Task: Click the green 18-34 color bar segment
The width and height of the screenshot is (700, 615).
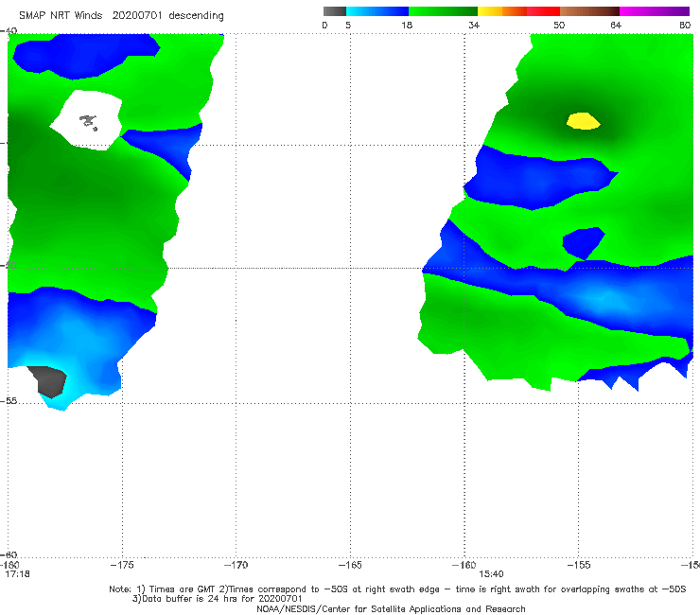Action: (x=444, y=11)
